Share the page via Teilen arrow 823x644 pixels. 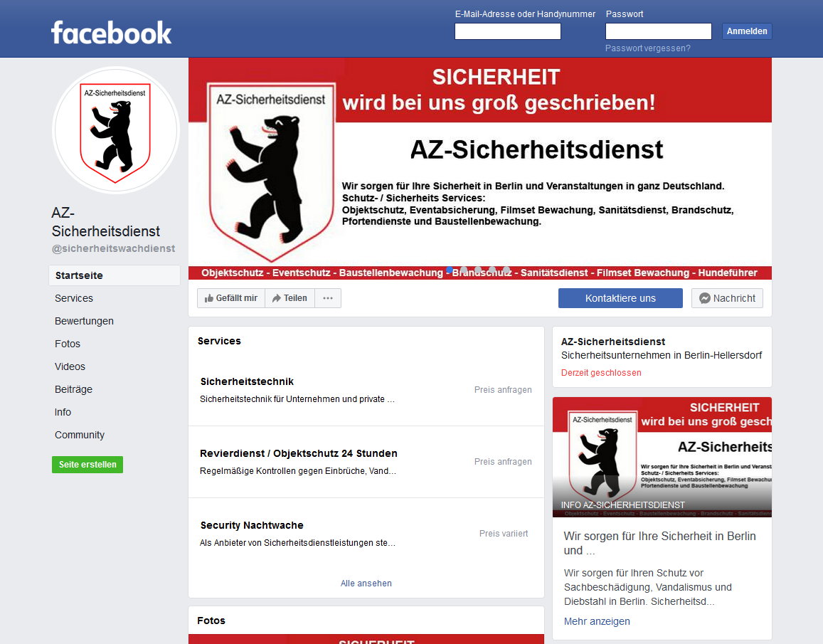coord(290,298)
